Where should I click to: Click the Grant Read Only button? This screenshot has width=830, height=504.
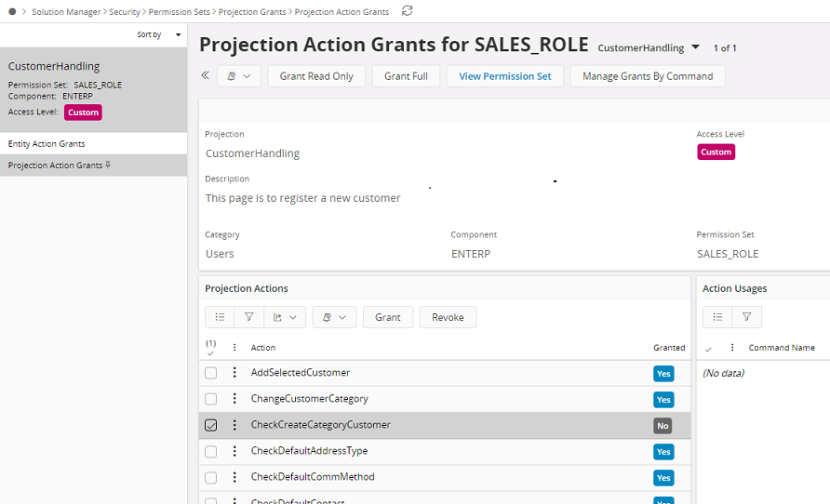click(316, 76)
